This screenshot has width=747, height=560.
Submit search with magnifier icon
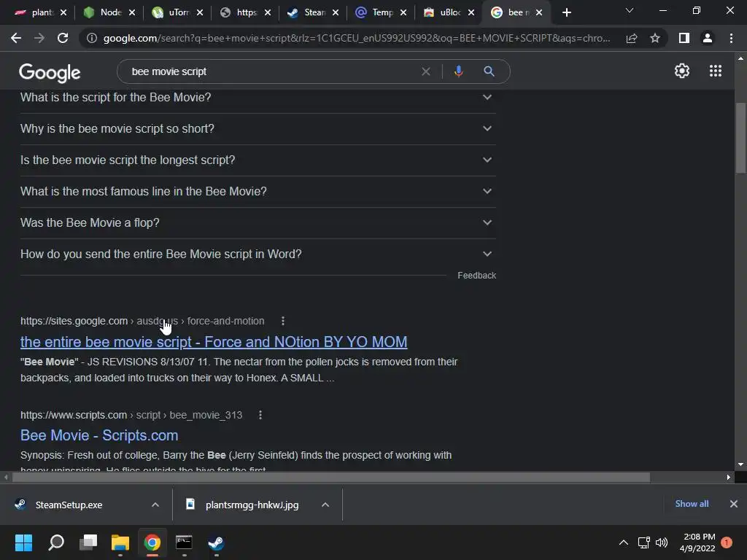coord(489,71)
